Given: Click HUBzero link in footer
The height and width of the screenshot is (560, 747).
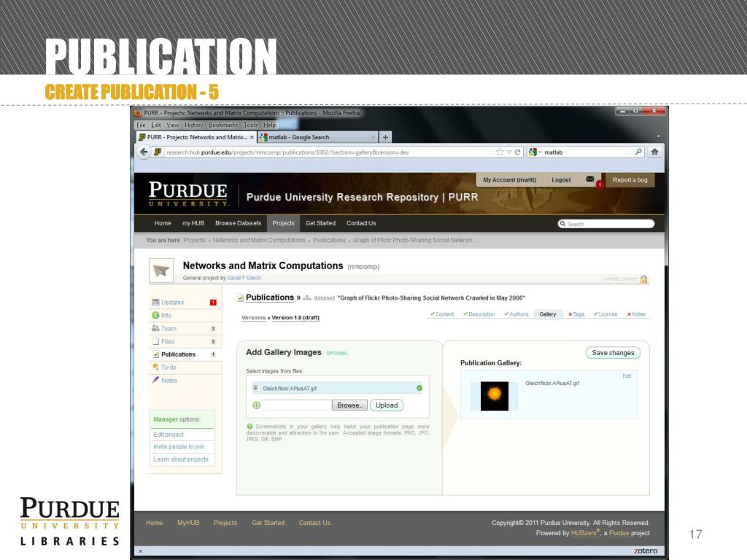Looking at the screenshot, I should coord(584,533).
